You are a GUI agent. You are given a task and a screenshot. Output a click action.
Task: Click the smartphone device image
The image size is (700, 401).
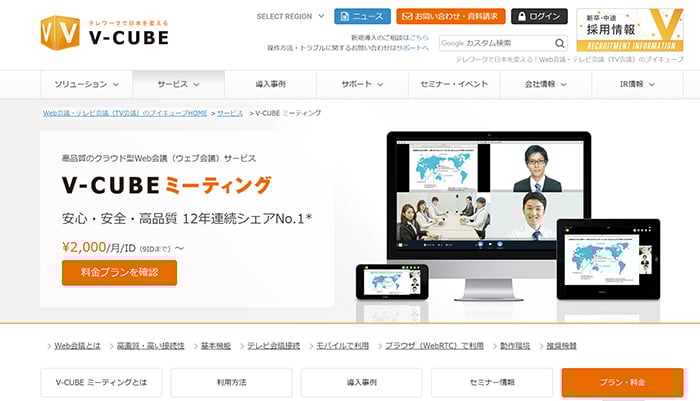[392, 282]
